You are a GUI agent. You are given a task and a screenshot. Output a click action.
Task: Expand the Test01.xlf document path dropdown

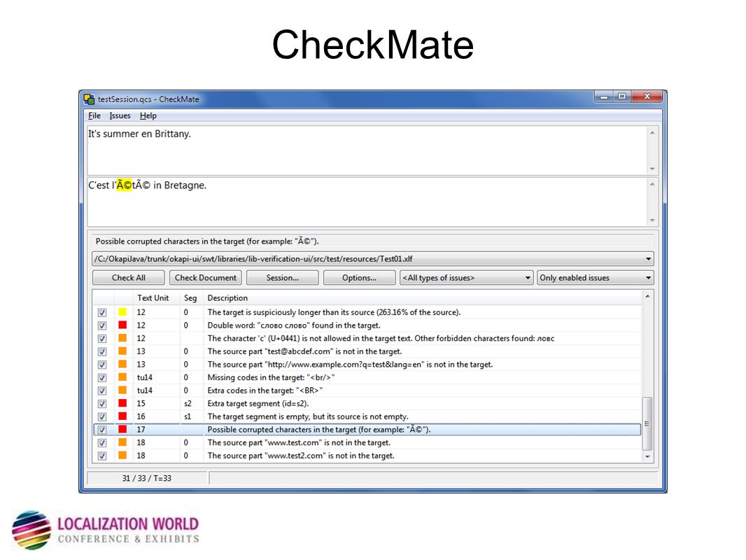[x=373, y=259]
